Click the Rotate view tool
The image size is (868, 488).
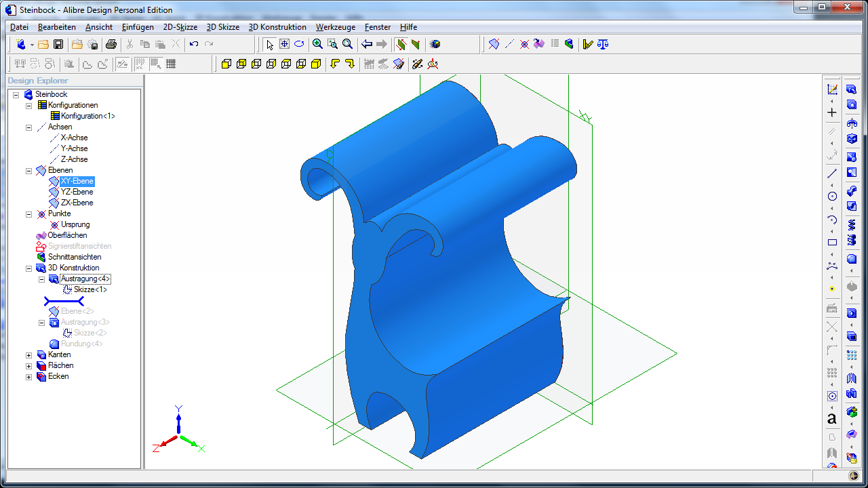pos(299,44)
